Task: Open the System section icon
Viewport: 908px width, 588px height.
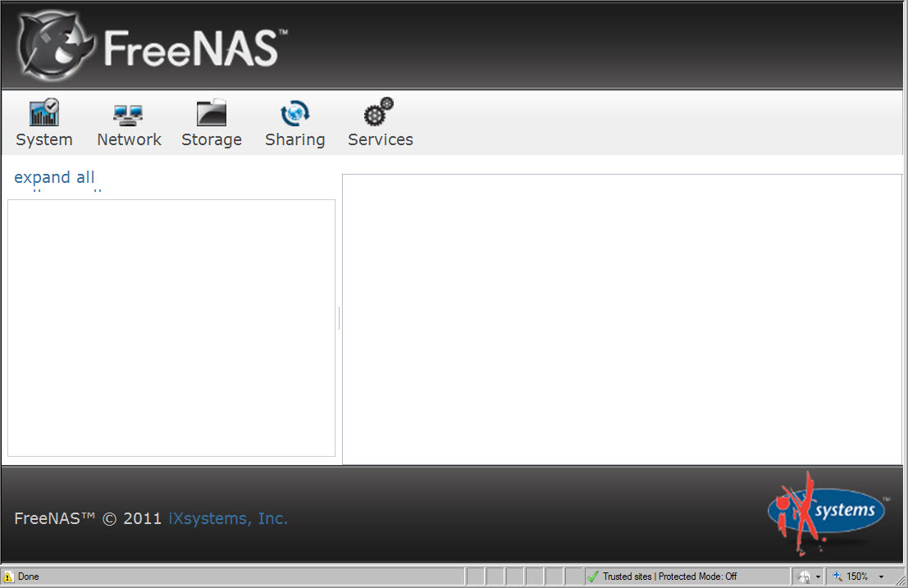Action: (44, 112)
